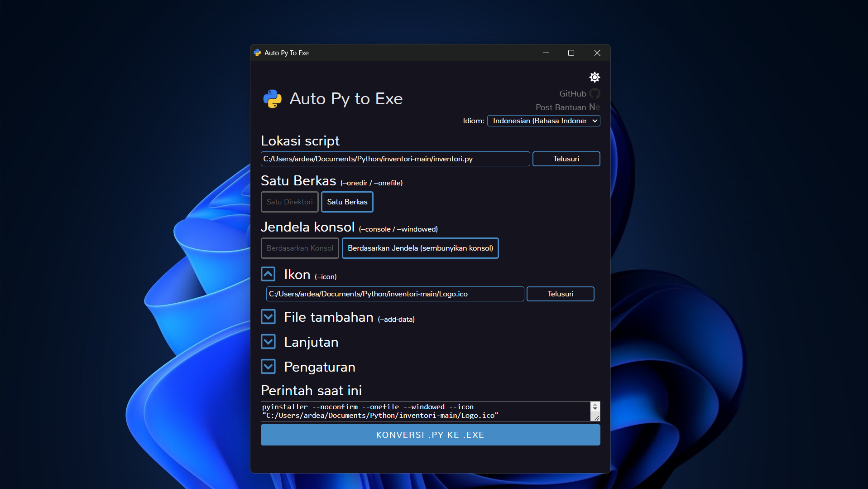The width and height of the screenshot is (868, 489).
Task: Click Telusuri beside icon path
Action: 561,294
